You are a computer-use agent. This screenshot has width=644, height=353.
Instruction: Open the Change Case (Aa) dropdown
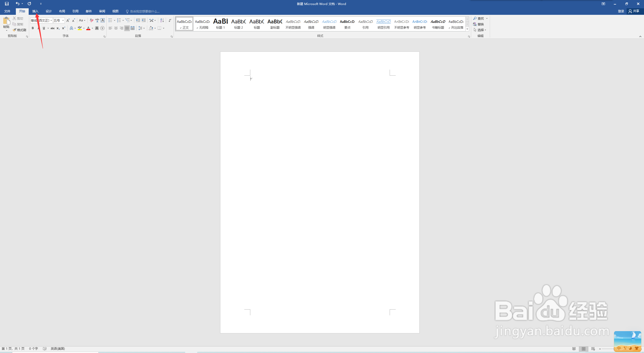pyautogui.click(x=82, y=20)
